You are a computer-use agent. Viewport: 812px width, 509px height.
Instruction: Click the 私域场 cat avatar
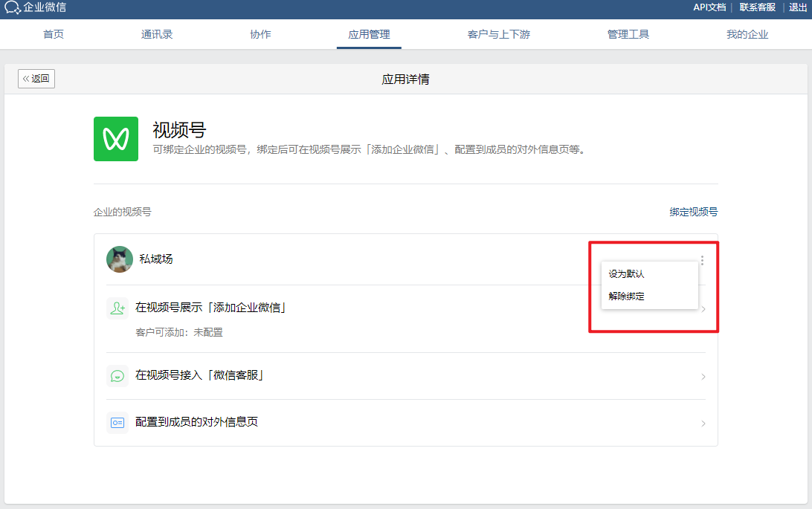click(120, 259)
